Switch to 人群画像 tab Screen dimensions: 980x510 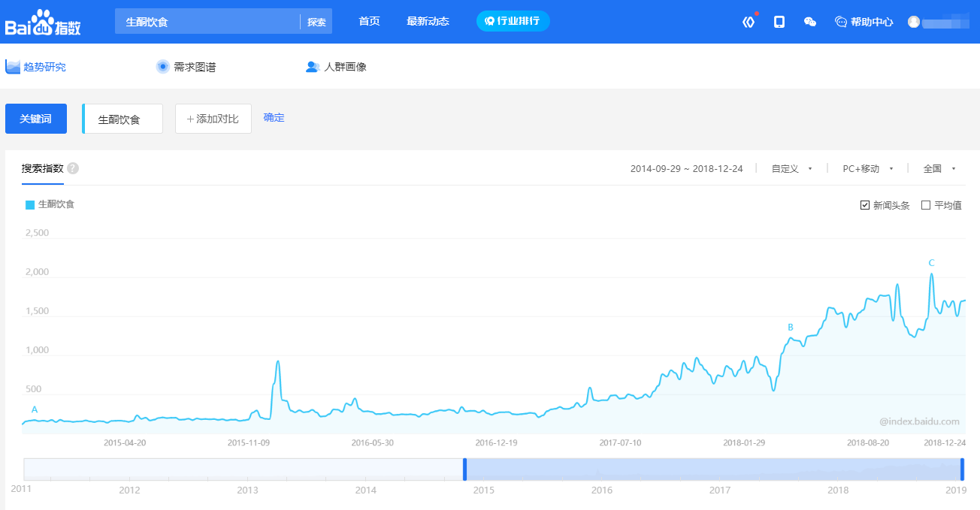336,67
